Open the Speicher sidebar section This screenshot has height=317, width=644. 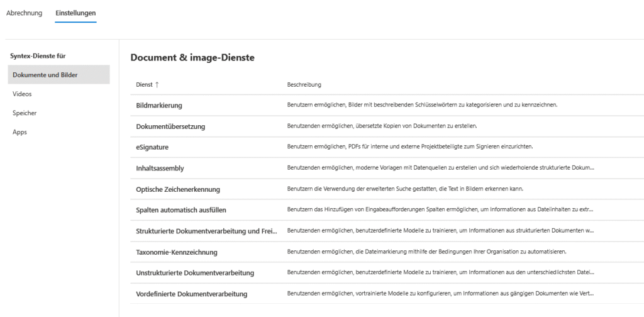click(25, 113)
